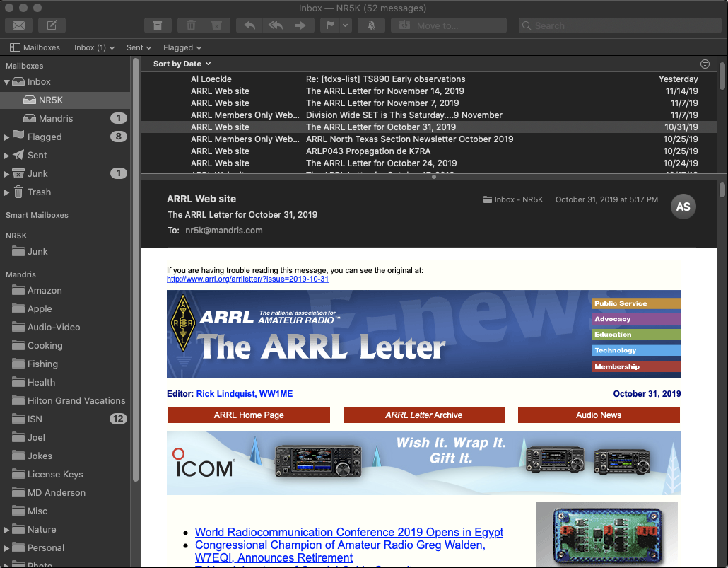Screen dimensions: 728x568
Task: Click the ICOM banner advertisement
Action: click(x=424, y=463)
